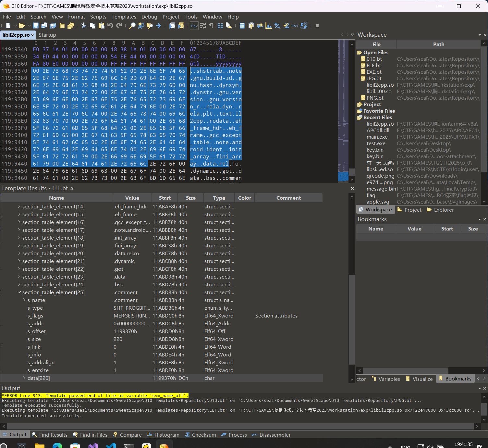Switch to the Variables tab
Viewport: 488px width, 448px height.
click(386, 379)
